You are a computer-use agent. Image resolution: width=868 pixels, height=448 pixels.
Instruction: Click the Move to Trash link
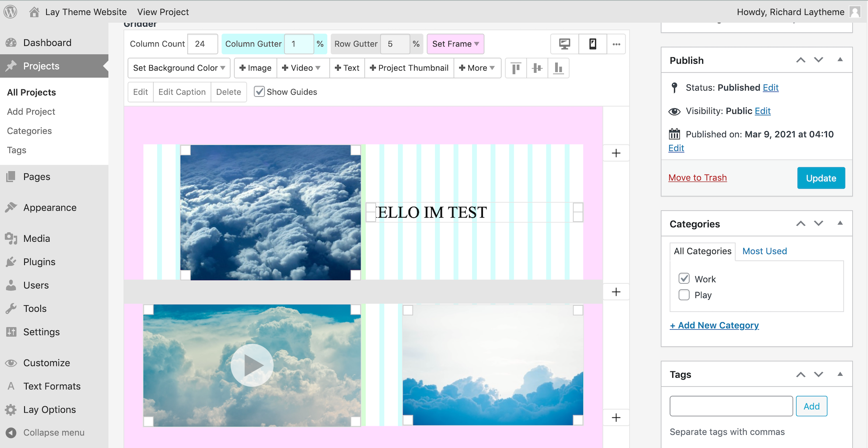[x=697, y=177]
